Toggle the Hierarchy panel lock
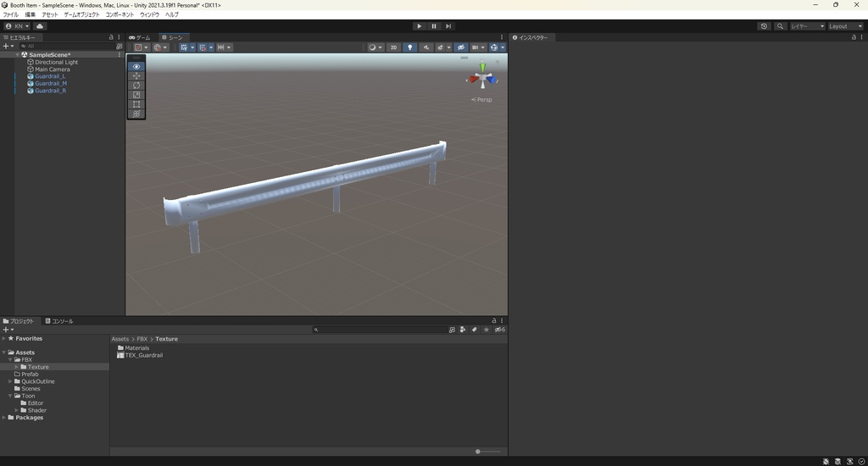 pyautogui.click(x=111, y=37)
